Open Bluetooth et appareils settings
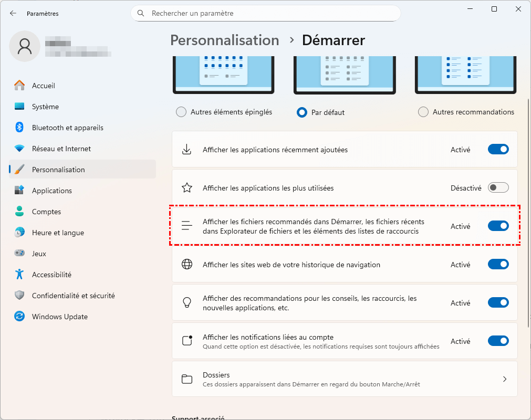 pos(67,128)
